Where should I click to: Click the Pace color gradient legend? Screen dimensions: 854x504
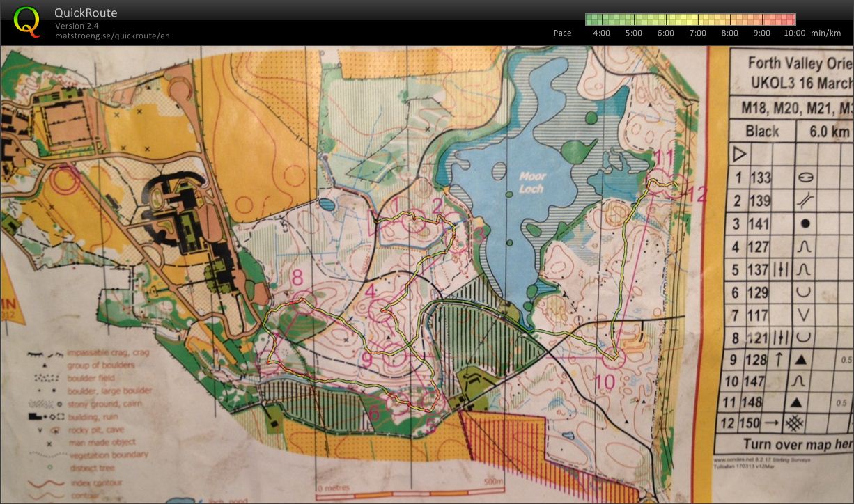click(x=690, y=19)
